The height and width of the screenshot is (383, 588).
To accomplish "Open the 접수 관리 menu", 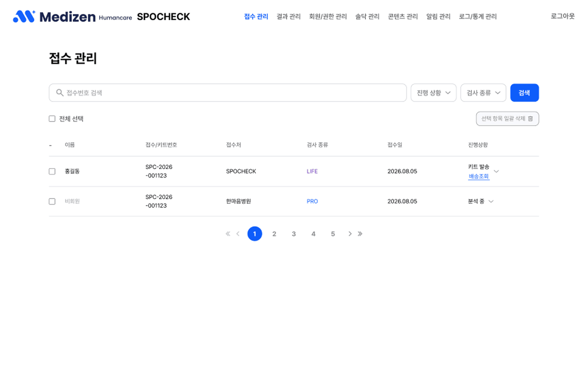I will 256,16.
